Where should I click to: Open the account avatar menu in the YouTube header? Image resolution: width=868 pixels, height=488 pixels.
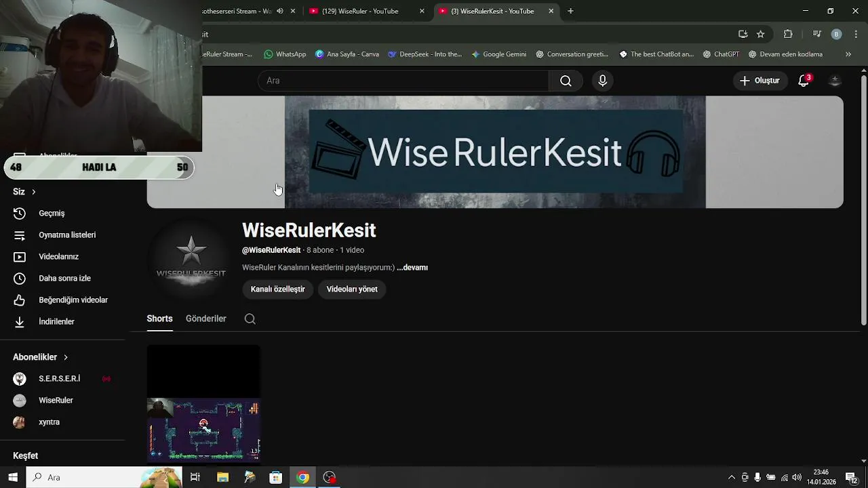pos(835,81)
